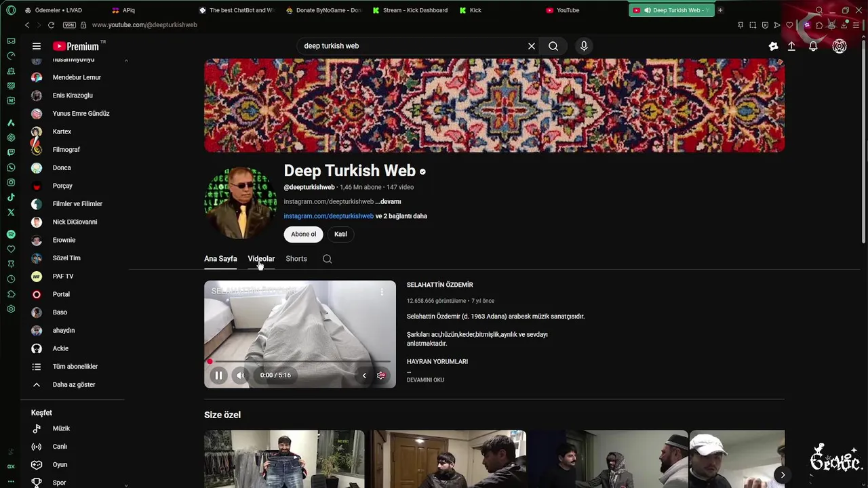
Task: Open a new browser tab
Action: [x=720, y=10]
